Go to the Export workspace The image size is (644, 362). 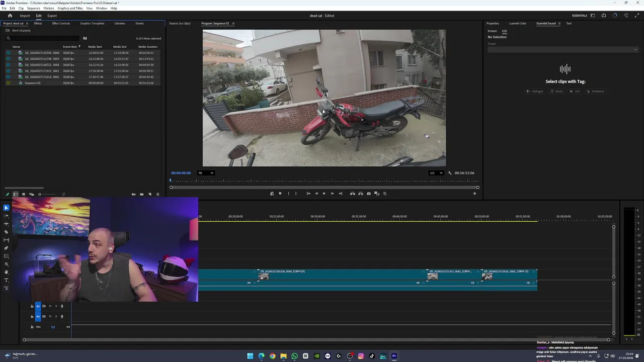coord(52,16)
